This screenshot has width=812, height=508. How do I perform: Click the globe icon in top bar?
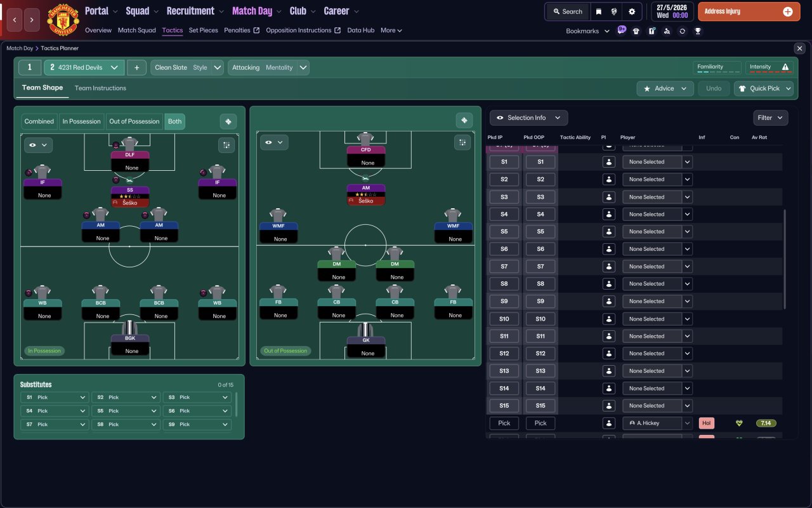(614, 11)
